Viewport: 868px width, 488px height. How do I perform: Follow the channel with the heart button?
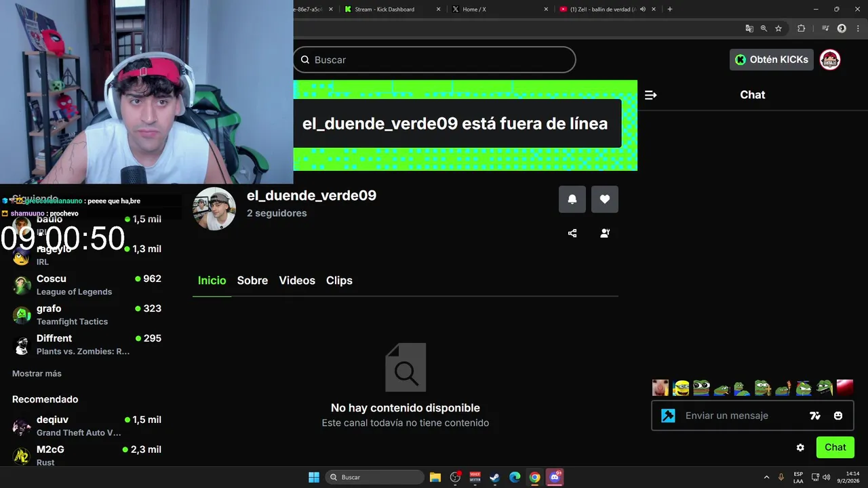605,199
